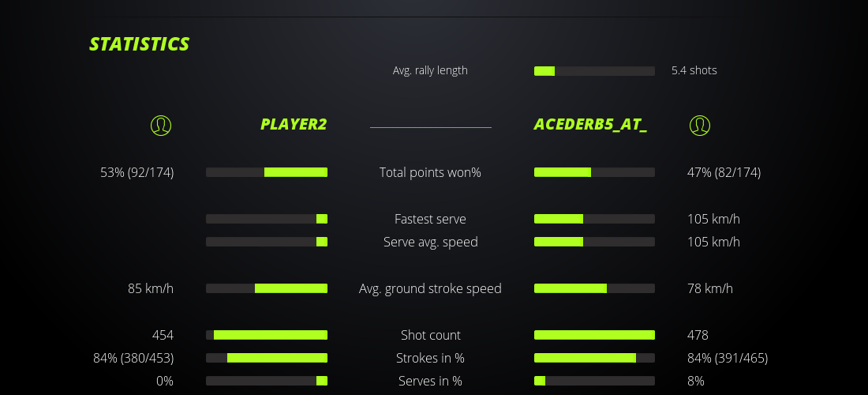Screen dimensions: 868x395
Task: Click the Avg. ground stroke speed label
Action: pyautogui.click(x=430, y=288)
